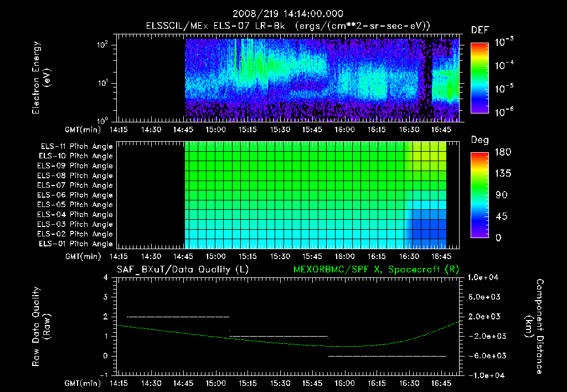567x392 pixels.
Task: Click the 2.0e+03 right axis value
Action: coord(484,317)
